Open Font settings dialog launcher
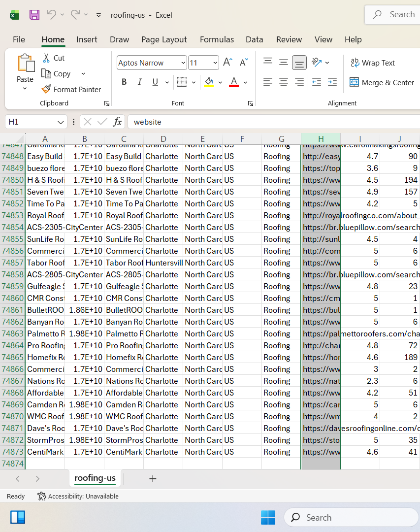Screen dimensions: 420x532 [x=250, y=103]
